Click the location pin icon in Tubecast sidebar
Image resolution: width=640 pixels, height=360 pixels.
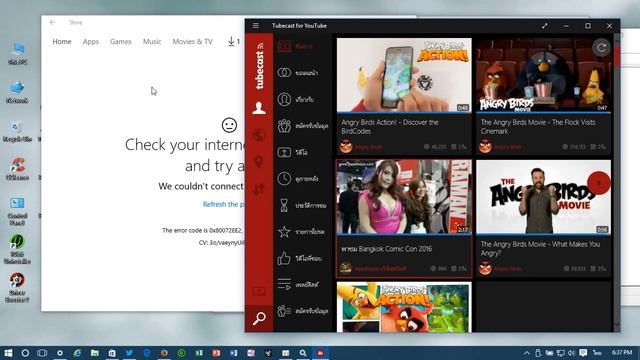tap(259, 162)
